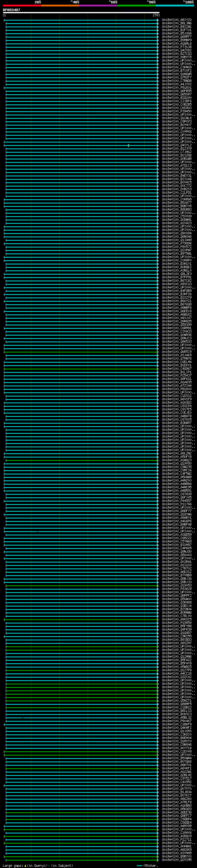Screen dimensions: 197x868
Task: Open UniRef100_Q6EE36 hit name
Action: [x=177, y=812]
